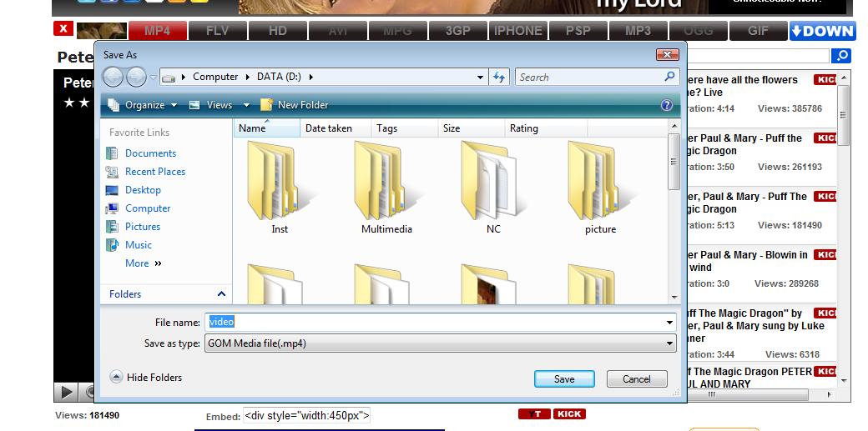Screen dimensions: 868x431
Task: Click the blue DOWN download button
Action: [x=823, y=31]
